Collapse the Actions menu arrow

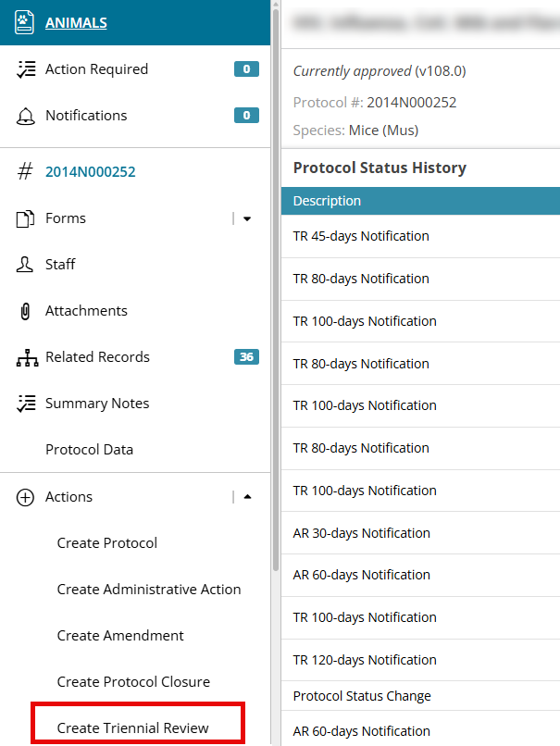coord(247,497)
